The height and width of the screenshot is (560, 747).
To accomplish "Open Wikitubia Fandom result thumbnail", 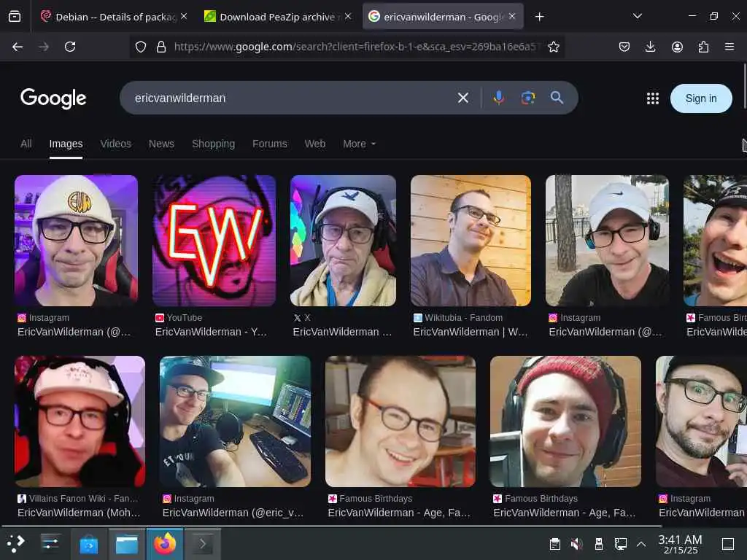I will 471,241.
